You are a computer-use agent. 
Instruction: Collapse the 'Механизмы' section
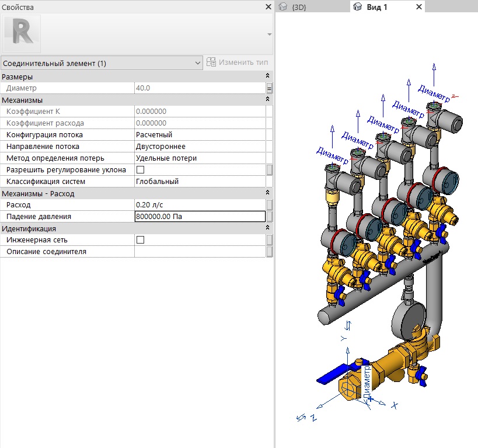click(x=267, y=100)
